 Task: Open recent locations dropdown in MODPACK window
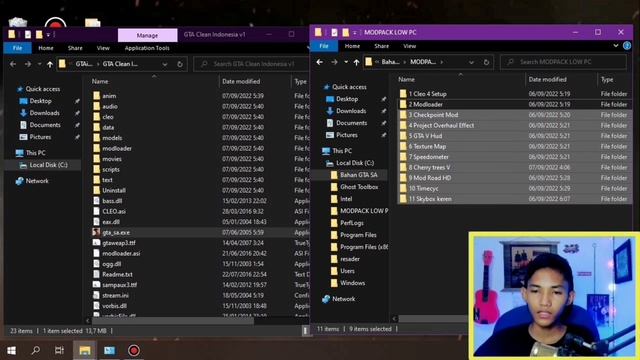pyautogui.click(x=346, y=62)
